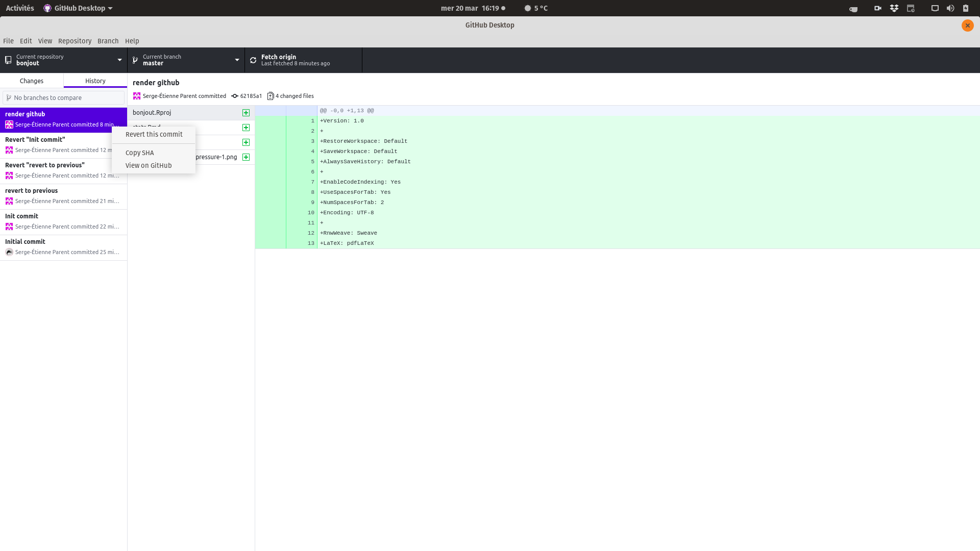Click the Activités button

click(x=20, y=8)
